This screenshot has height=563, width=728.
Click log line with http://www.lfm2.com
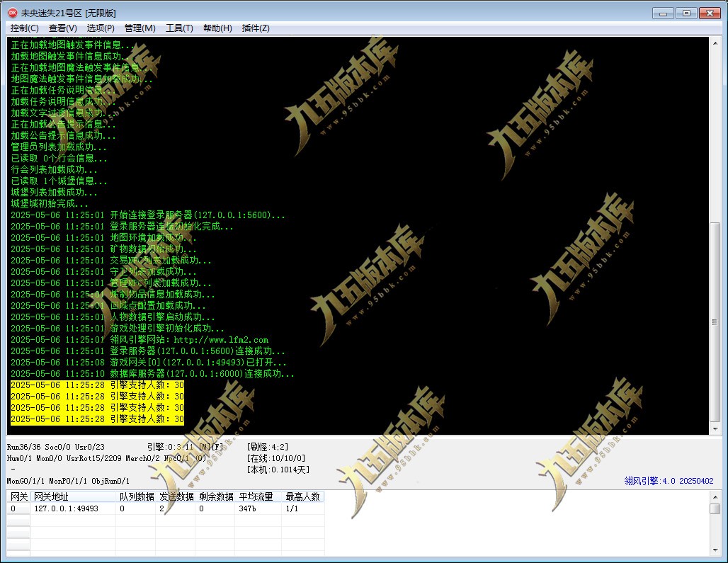click(x=140, y=340)
